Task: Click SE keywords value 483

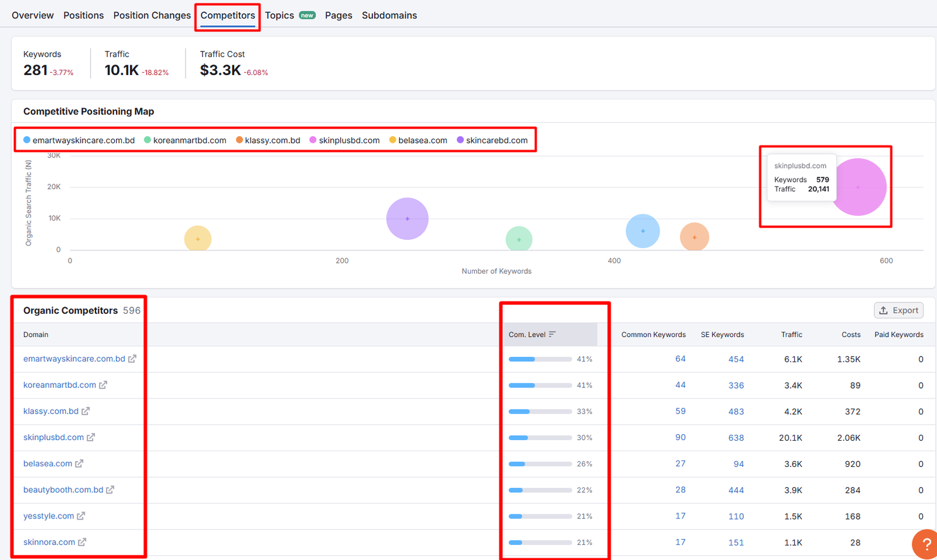Action: [736, 412]
